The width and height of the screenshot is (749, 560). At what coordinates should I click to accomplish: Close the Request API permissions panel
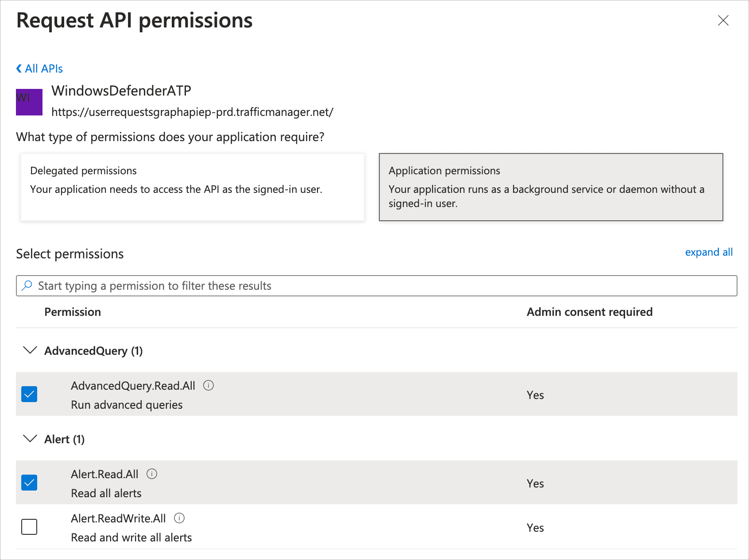click(723, 21)
